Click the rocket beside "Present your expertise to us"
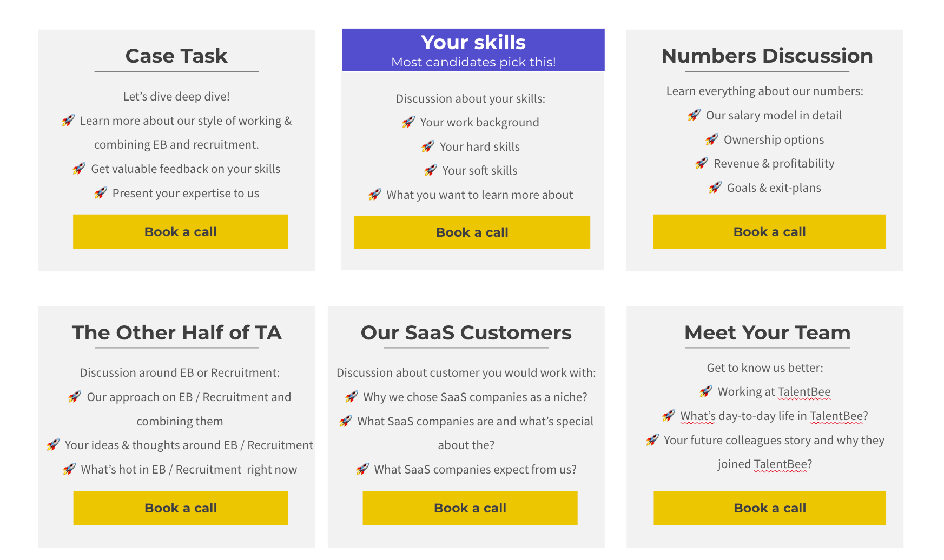This screenshot has width=944, height=560. coord(101,193)
